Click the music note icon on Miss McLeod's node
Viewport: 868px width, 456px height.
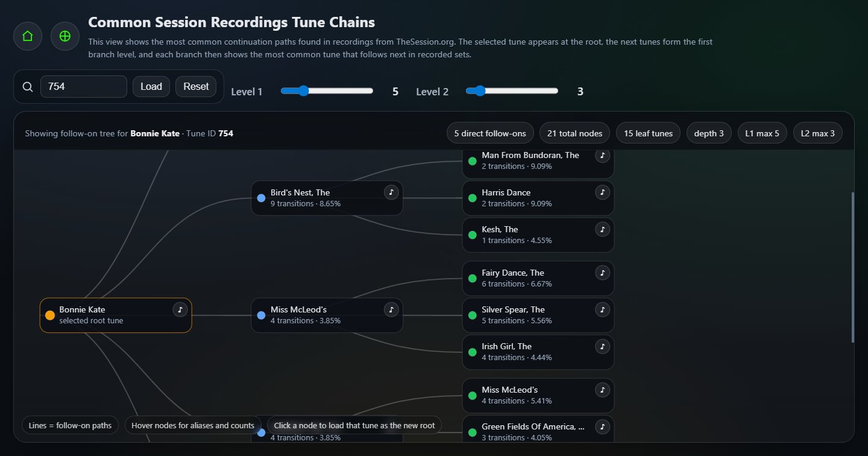[391, 309]
